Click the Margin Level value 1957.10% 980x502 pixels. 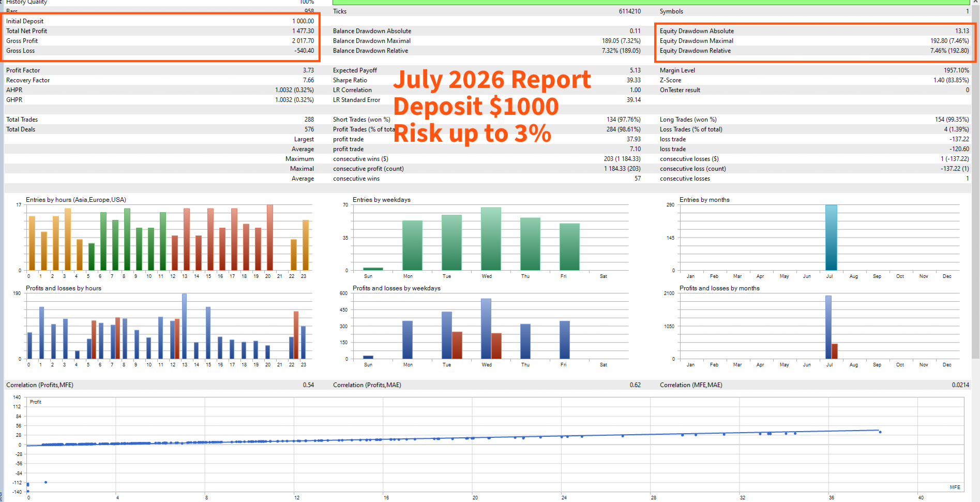coord(956,70)
